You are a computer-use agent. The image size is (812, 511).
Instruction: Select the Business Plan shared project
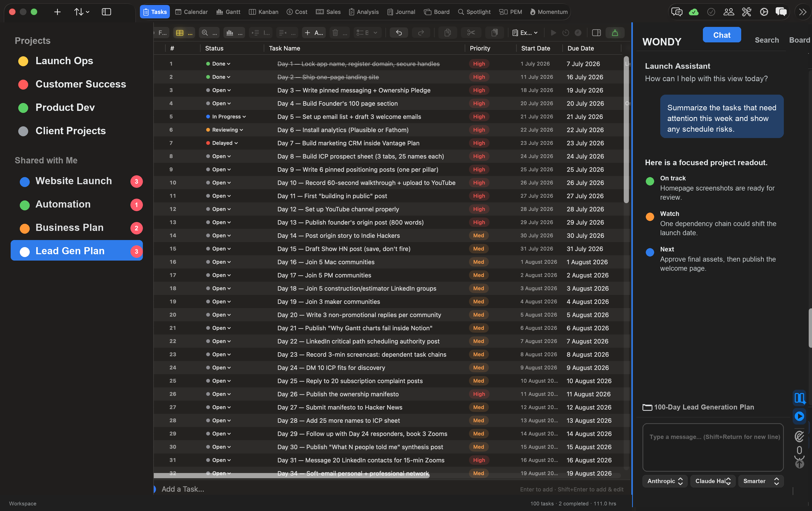point(77,228)
